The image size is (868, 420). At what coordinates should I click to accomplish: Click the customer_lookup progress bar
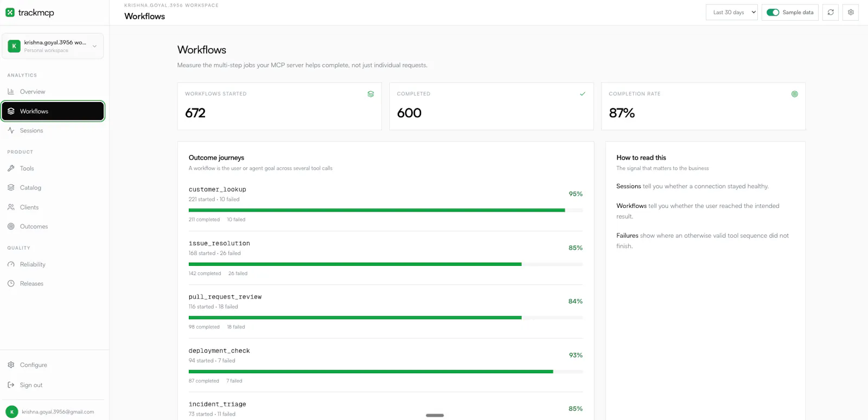pyautogui.click(x=386, y=211)
